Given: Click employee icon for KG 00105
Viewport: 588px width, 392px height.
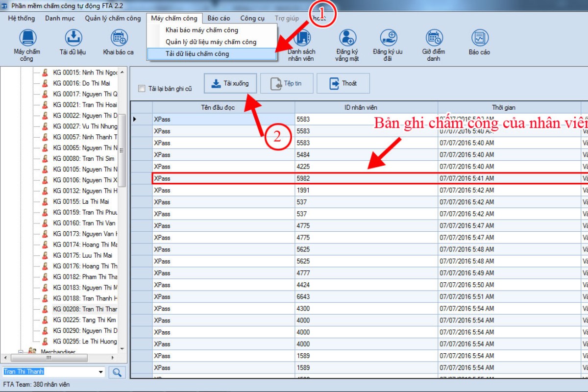Looking at the screenshot, I should pos(45,169).
